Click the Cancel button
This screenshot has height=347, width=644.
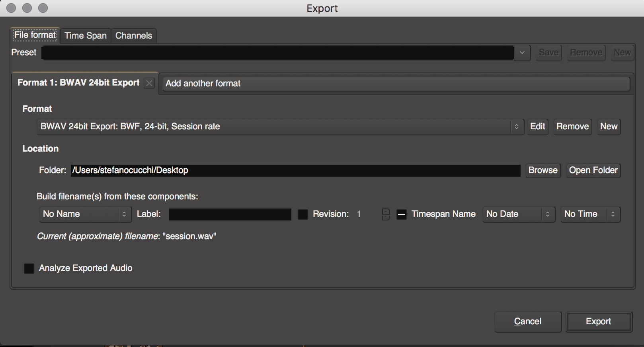[527, 322]
